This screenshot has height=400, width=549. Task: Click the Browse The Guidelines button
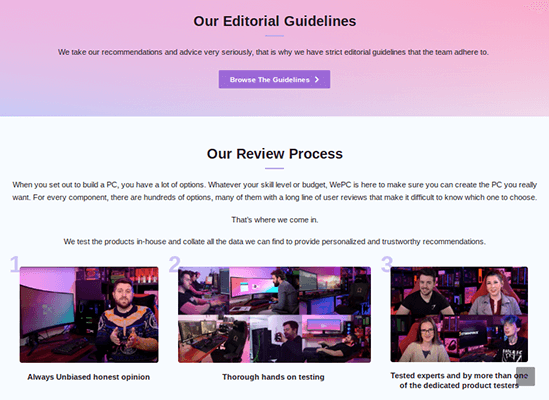[x=274, y=79]
